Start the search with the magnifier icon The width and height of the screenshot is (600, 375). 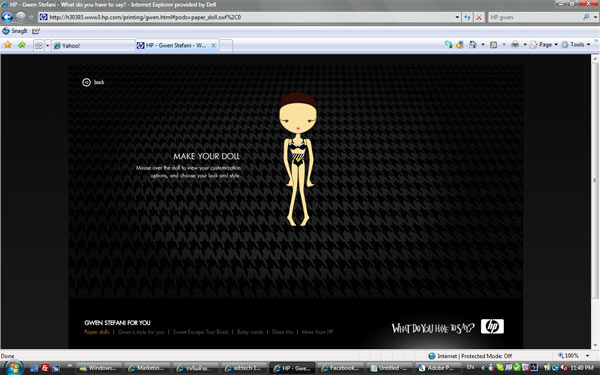tap(586, 17)
